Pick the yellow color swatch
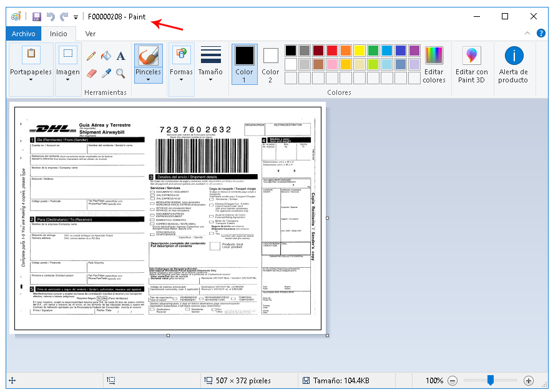Screen dimensions: 553x392 point(360,51)
